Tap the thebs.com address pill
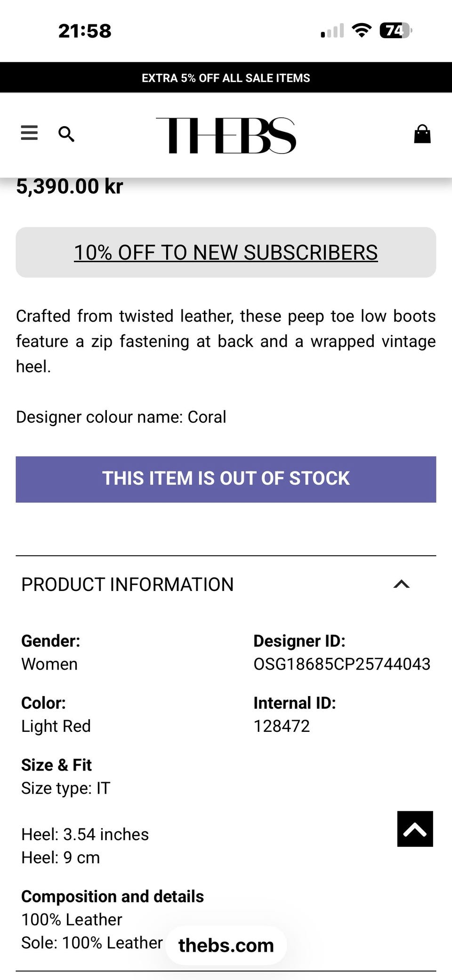The height and width of the screenshot is (980, 452). 226,945
